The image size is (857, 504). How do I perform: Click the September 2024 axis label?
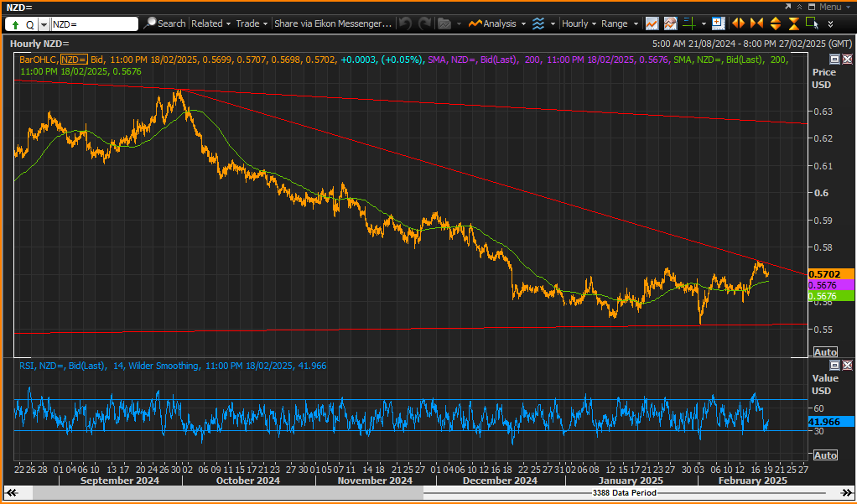pos(120,481)
